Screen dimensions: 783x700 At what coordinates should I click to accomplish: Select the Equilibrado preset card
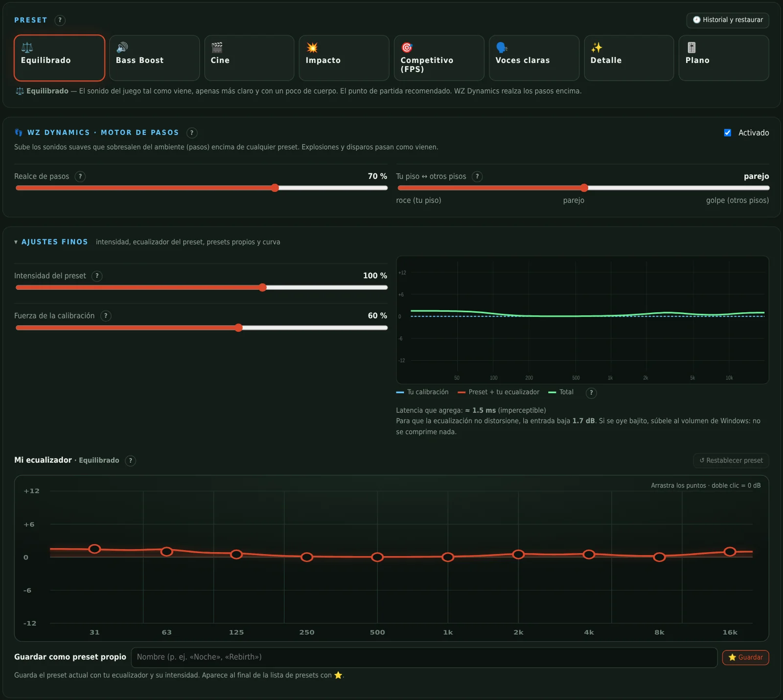pyautogui.click(x=59, y=58)
